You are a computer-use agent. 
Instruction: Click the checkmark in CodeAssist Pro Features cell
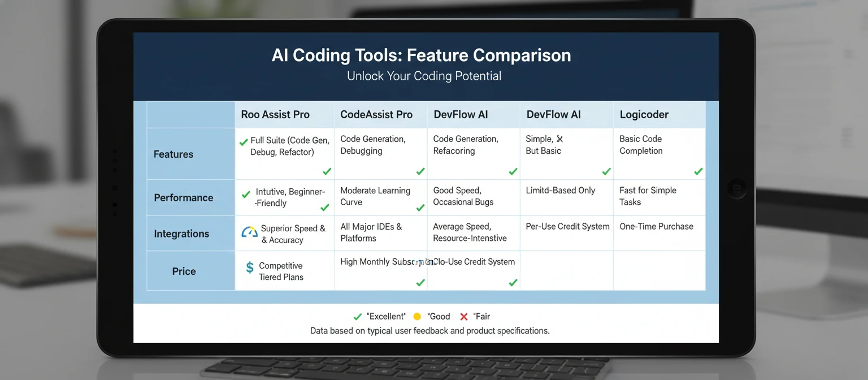(420, 171)
